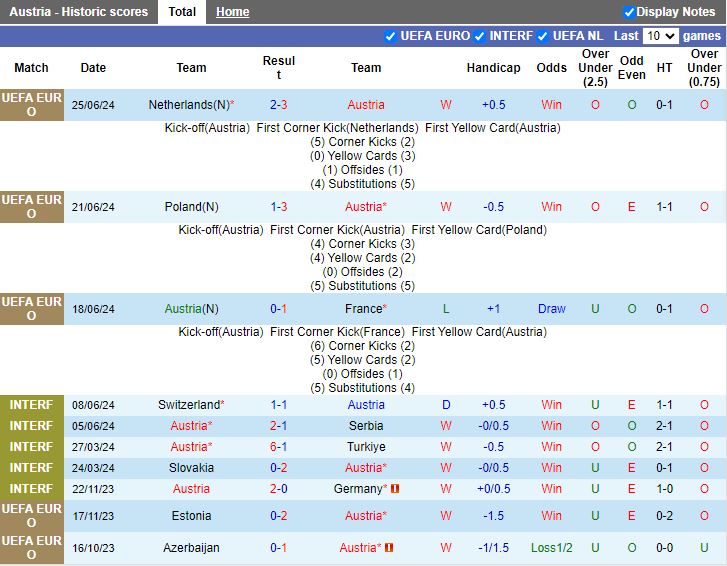Click the -1.5 handicap in Estonia row

point(493,516)
